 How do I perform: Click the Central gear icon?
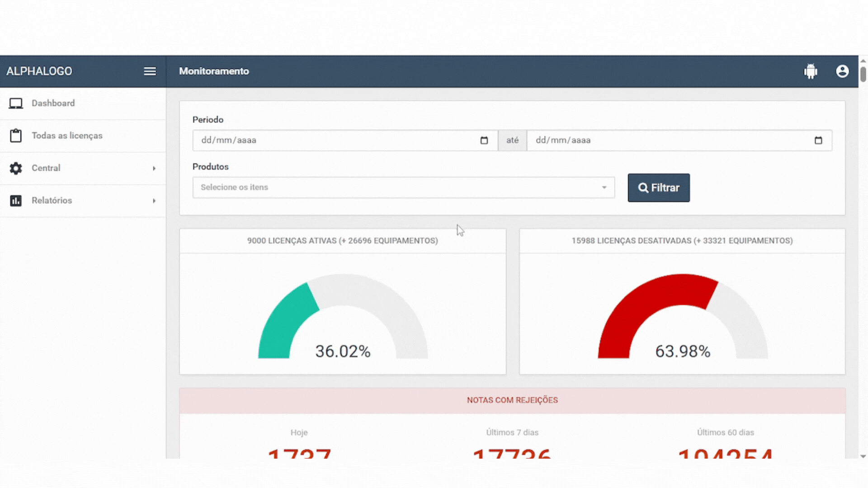coord(16,168)
